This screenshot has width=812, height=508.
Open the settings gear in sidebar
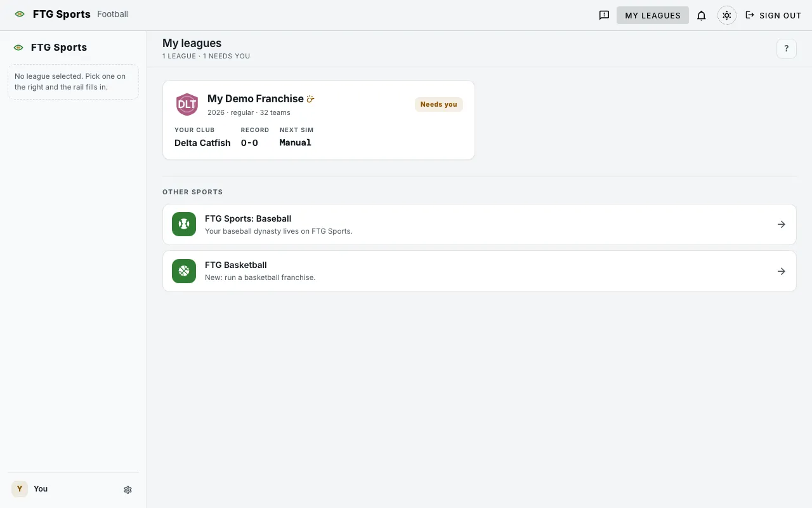point(128,490)
